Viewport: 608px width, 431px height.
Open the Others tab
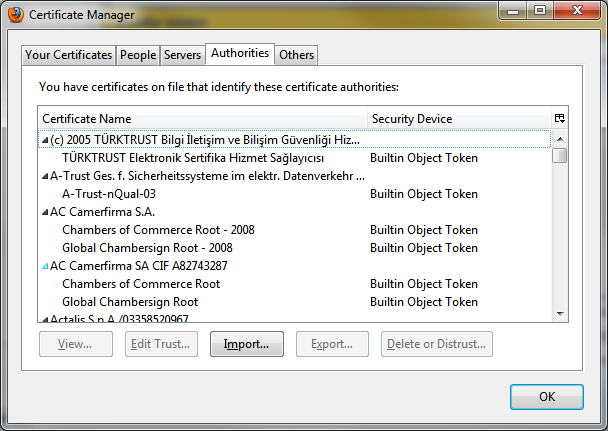[x=296, y=55]
